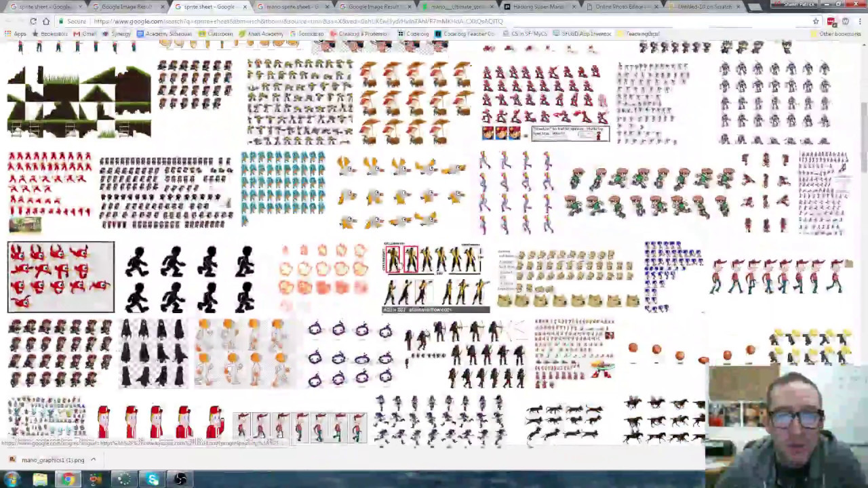Open the orange umbrella characters sprite sheet
Image resolution: width=868 pixels, height=488 pixels.
click(x=416, y=102)
